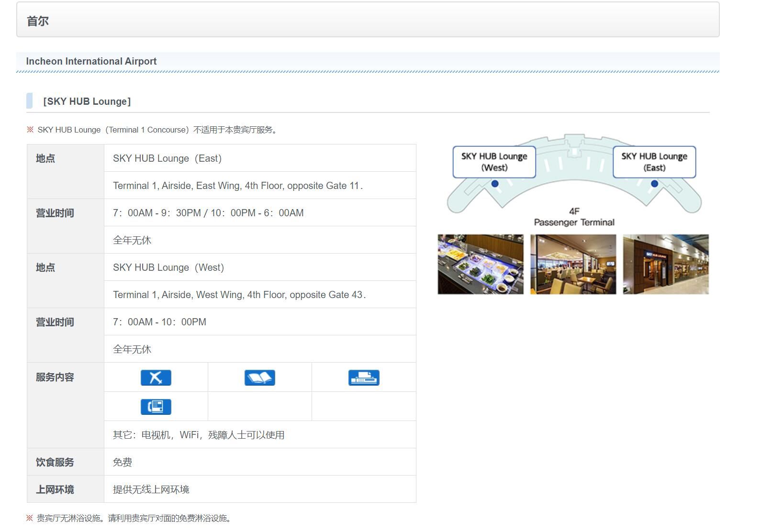Click the blue dot under the East lounge label
761x532 pixels.
[x=654, y=184]
